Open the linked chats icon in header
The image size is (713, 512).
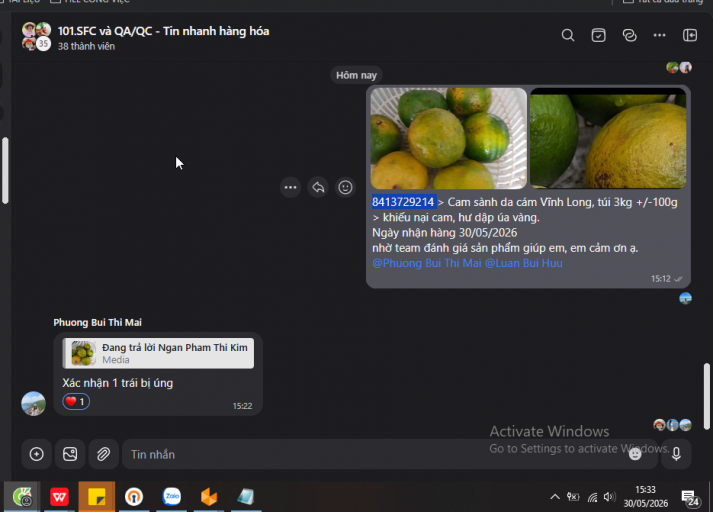(x=629, y=35)
